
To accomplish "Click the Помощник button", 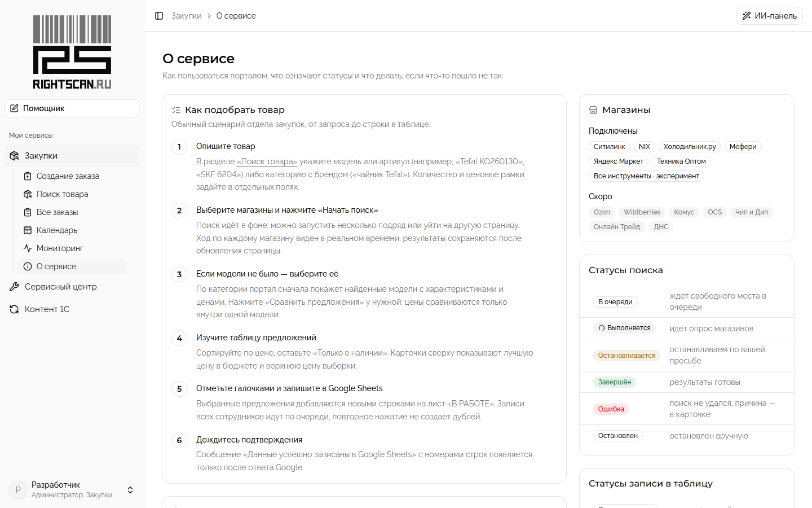I will [x=72, y=108].
